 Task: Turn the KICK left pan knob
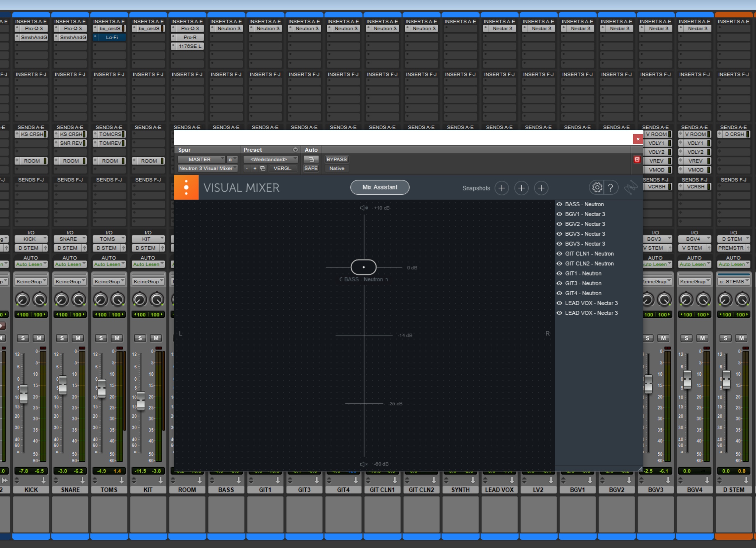pyautogui.click(x=22, y=299)
